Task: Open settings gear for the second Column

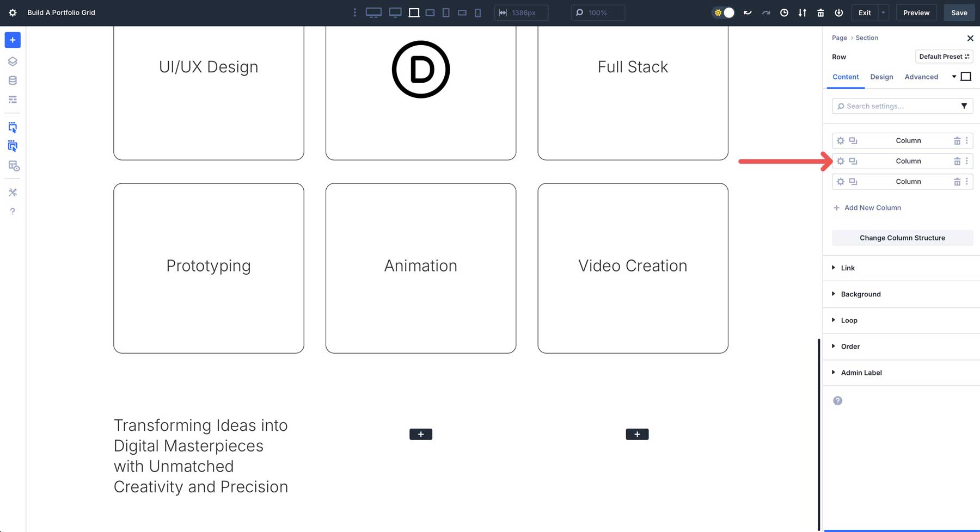Action: point(840,161)
